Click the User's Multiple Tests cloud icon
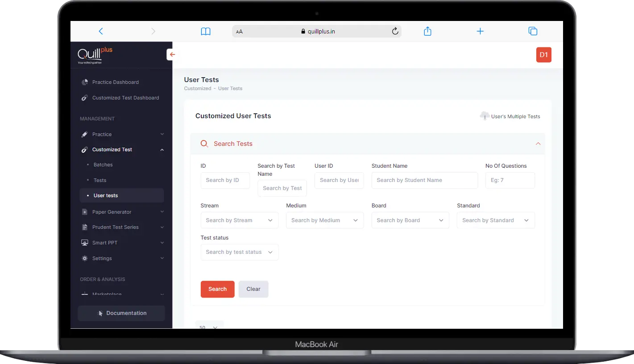This screenshot has width=634, height=364. (x=485, y=116)
